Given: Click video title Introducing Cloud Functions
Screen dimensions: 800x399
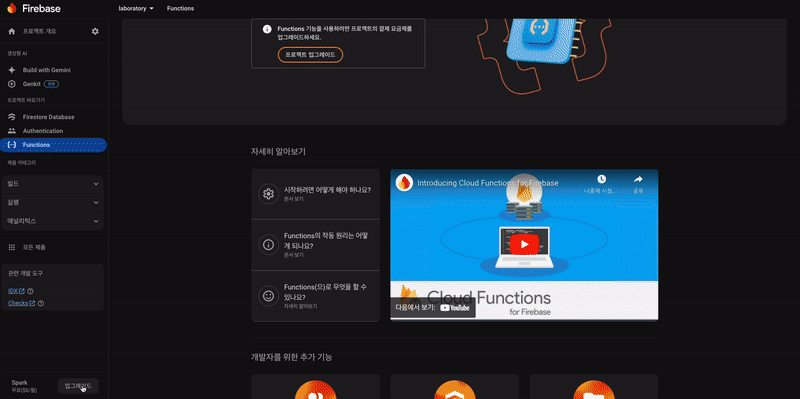Looking at the screenshot, I should 488,183.
